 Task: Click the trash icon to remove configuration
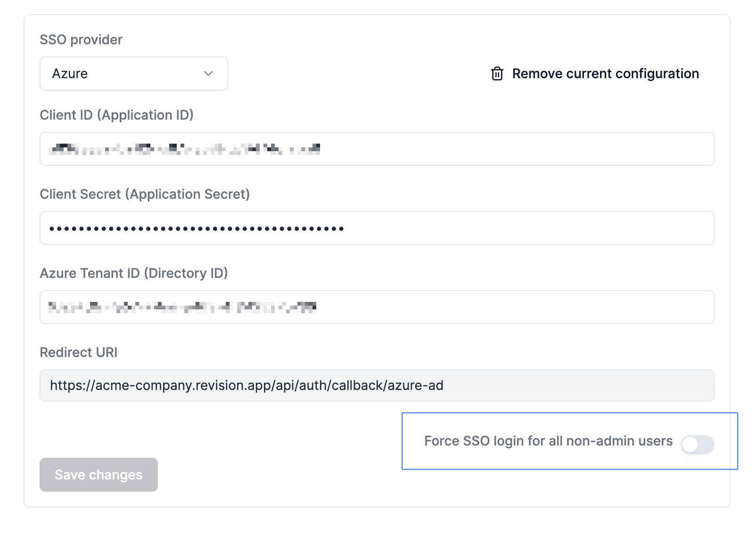click(x=496, y=73)
